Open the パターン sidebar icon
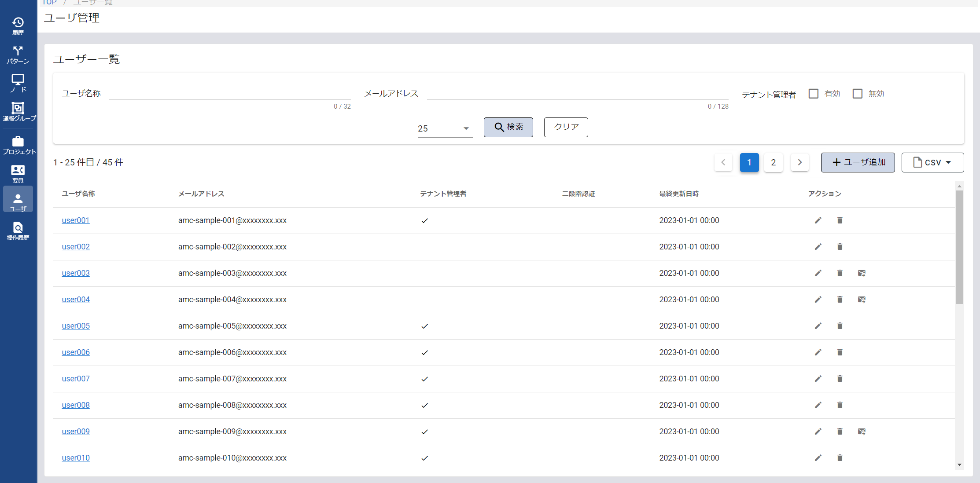The height and width of the screenshot is (483, 980). [x=18, y=55]
